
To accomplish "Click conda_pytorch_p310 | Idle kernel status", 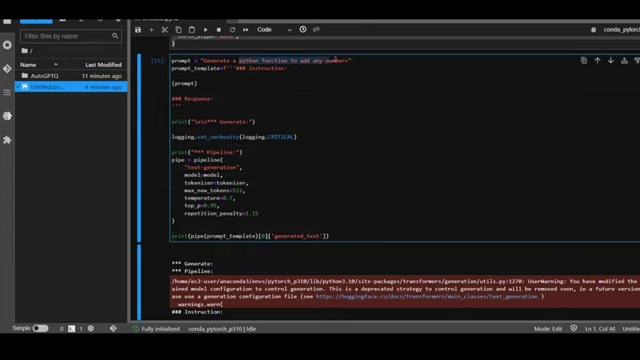I will coord(222,329).
